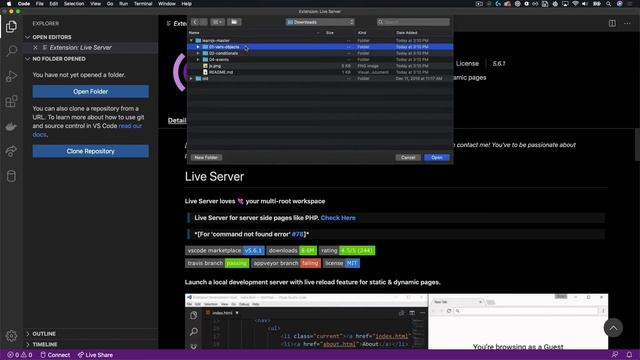The height and width of the screenshot is (360, 640).
Task: Open the Manage gear at activity bar bottom
Action: (11, 336)
